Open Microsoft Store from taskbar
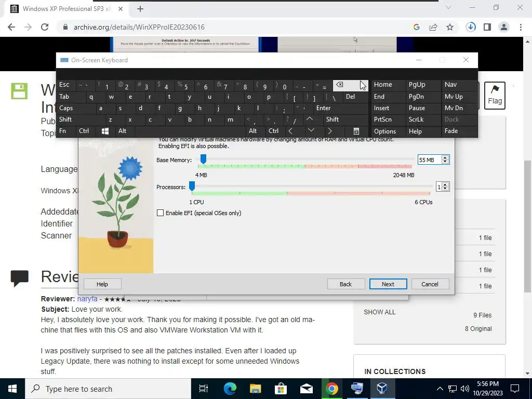 281,389
